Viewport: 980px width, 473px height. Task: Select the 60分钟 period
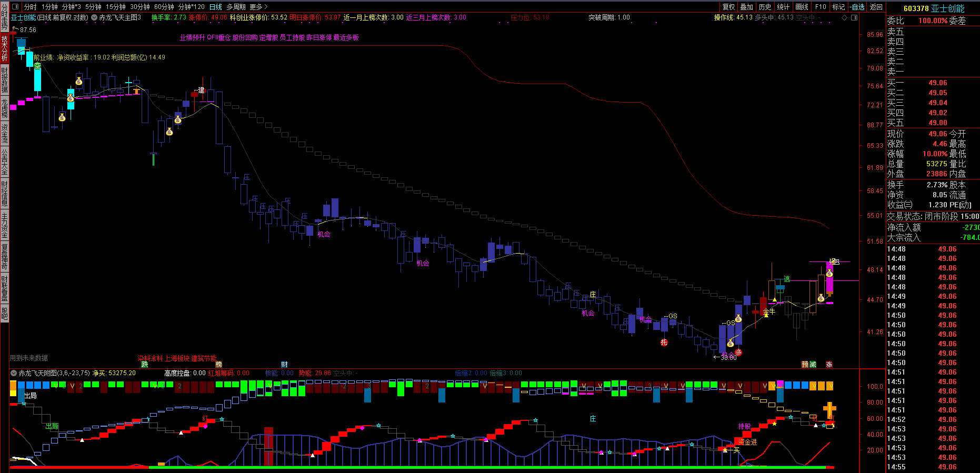pyautogui.click(x=164, y=7)
